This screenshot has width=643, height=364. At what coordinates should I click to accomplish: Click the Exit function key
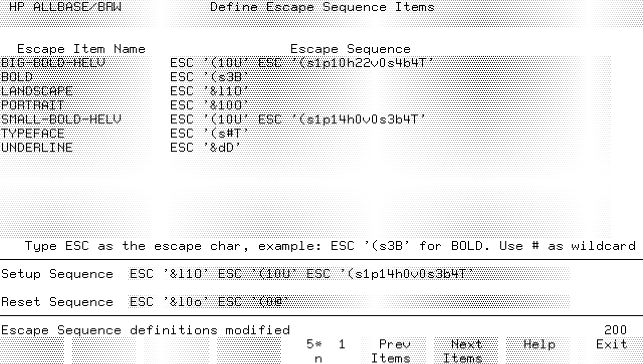tap(611, 350)
